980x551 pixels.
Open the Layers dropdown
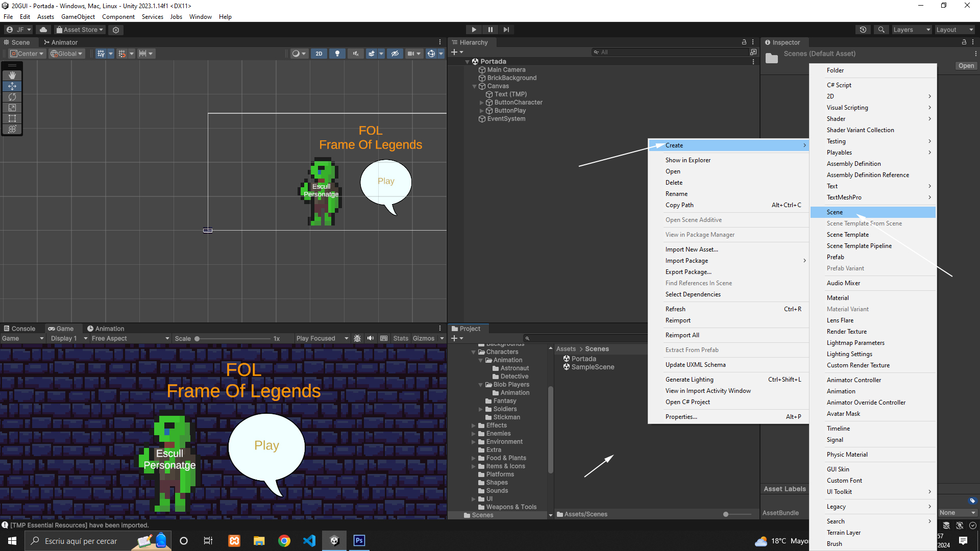tap(911, 30)
